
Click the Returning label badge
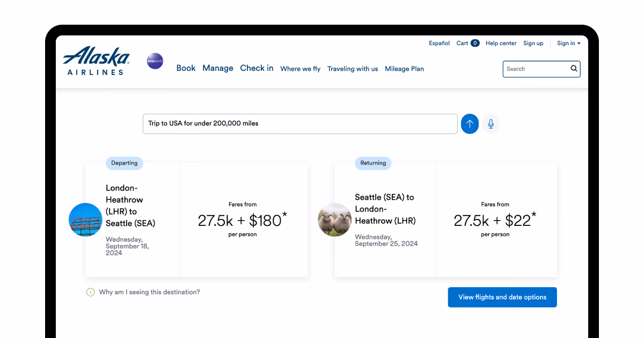coord(373,163)
